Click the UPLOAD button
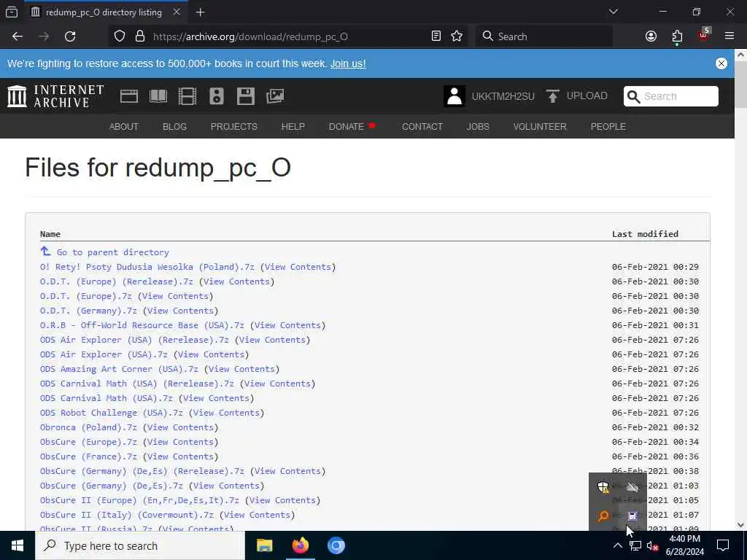 576,96
